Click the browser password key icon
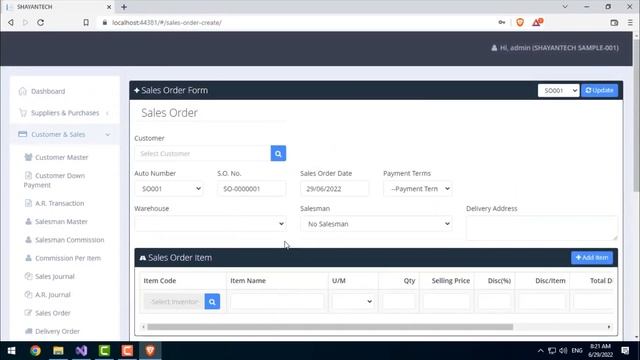The height and width of the screenshot is (360, 640). tap(502, 22)
